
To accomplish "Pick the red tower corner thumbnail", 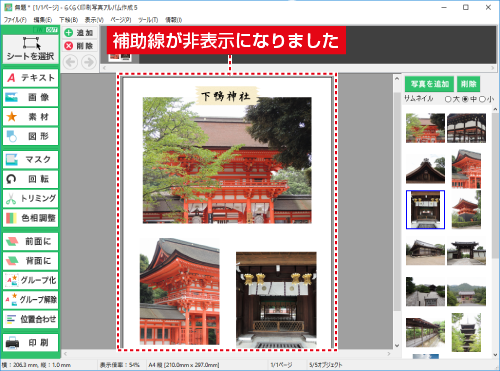I will click(x=466, y=169).
